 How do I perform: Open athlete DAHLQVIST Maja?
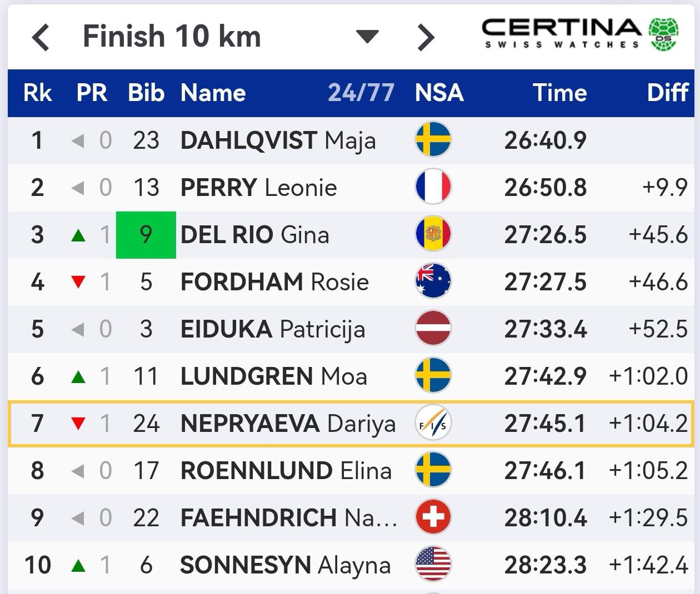tap(278, 140)
